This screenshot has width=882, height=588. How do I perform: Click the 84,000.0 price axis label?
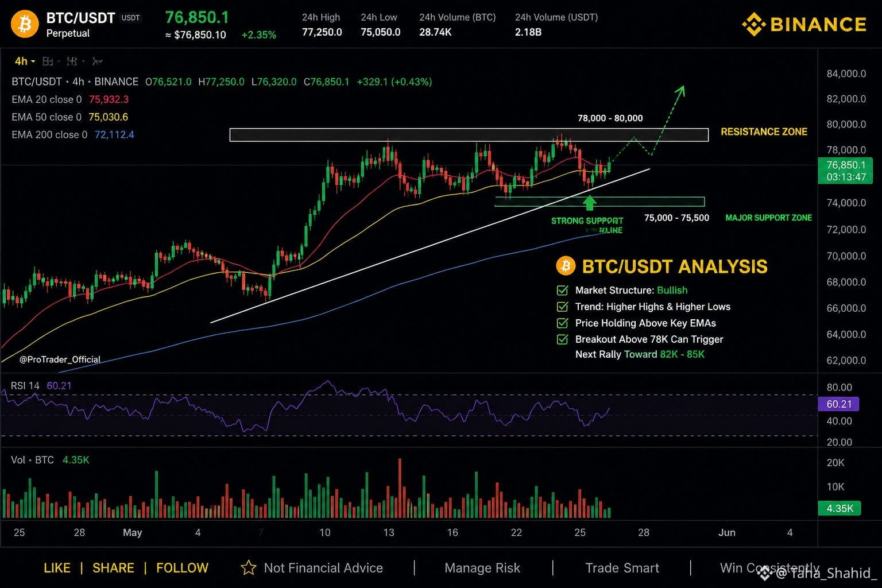(x=846, y=73)
